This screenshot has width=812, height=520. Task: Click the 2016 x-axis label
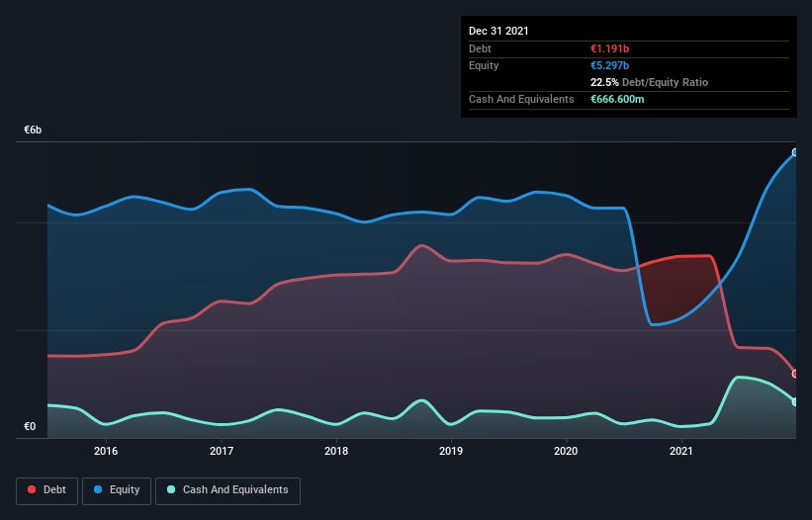point(106,451)
